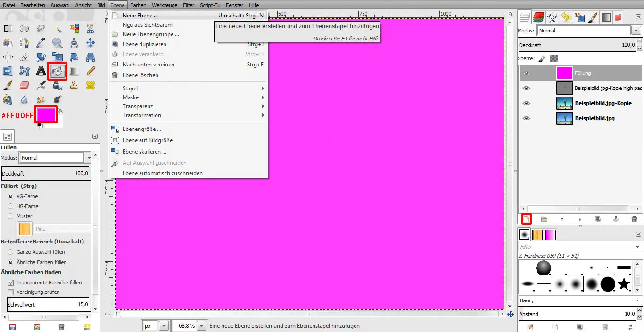Screen dimensions: 644x332
Task: Click the anchor layer icon
Action: click(x=615, y=219)
